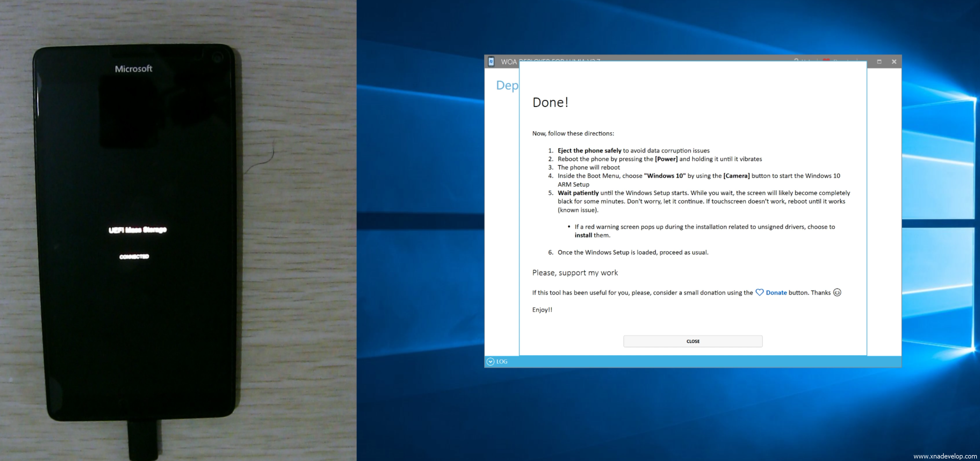The width and height of the screenshot is (980, 461).
Task: Click the winking smiley icon after Thanks
Action: point(837,292)
